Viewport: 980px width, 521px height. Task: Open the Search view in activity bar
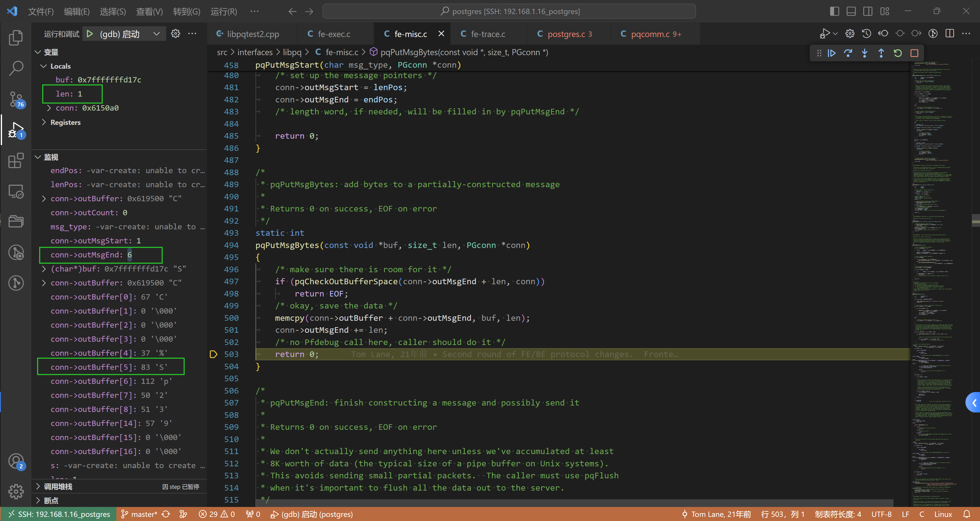(16, 68)
